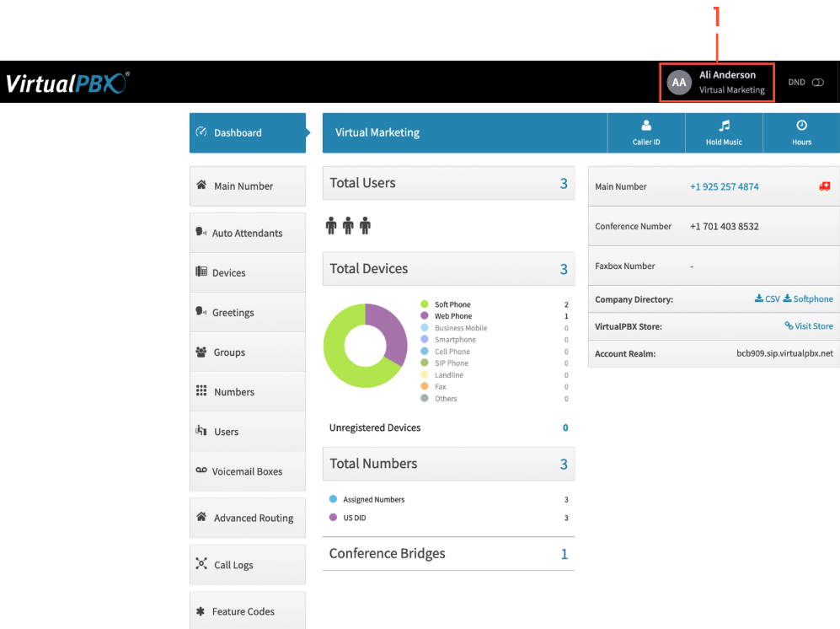Open Users in the sidebar
The width and height of the screenshot is (840, 629).
coord(248,431)
